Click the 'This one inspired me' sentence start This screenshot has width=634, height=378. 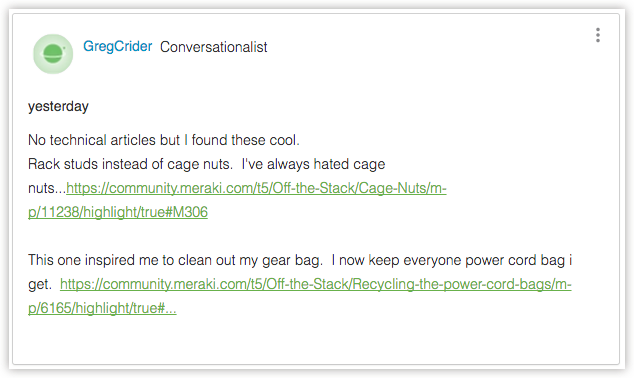click(94, 260)
